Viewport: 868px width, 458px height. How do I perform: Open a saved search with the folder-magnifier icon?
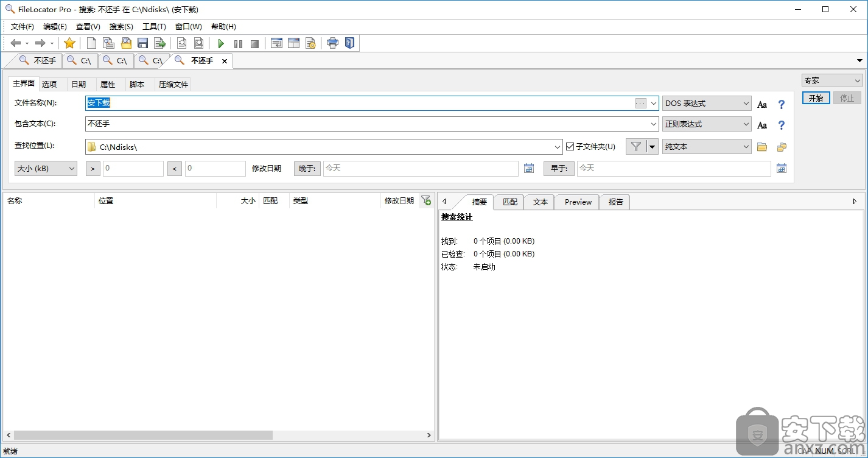[126, 43]
